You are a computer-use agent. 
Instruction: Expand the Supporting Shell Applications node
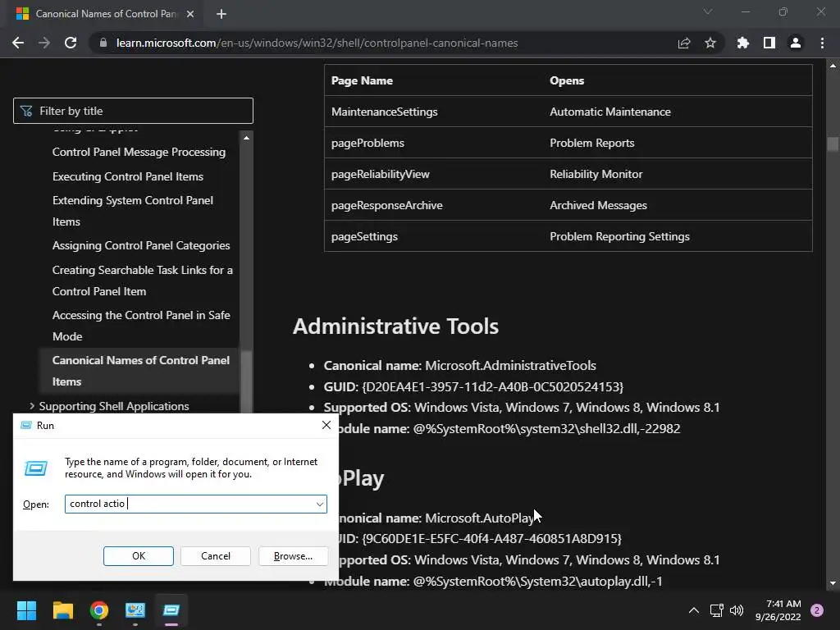click(x=32, y=406)
